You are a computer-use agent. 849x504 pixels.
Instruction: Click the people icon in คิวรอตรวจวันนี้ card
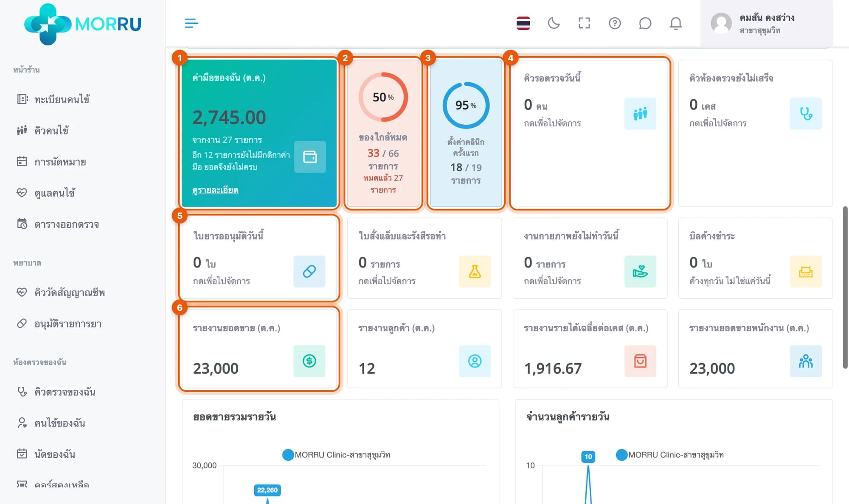click(x=640, y=114)
